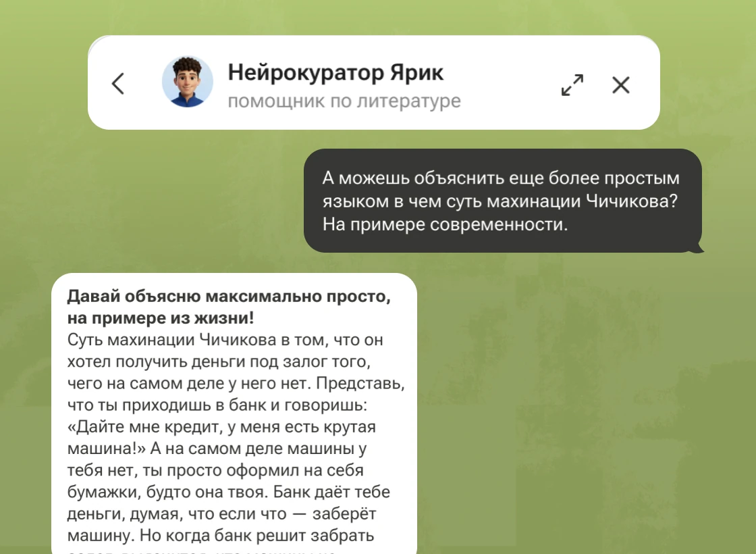756x554 pixels.
Task: Close the Нейрокуратор Ярик chat window
Action: (x=620, y=84)
